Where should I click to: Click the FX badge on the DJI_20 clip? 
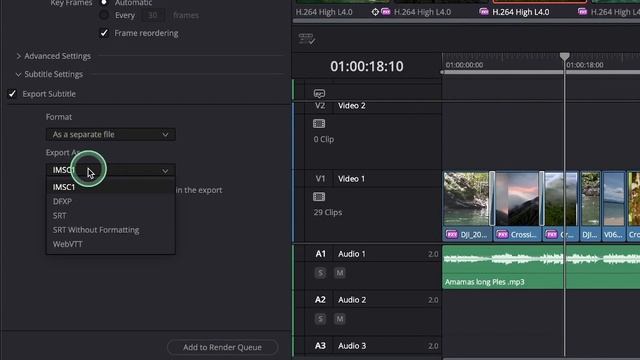pos(451,235)
